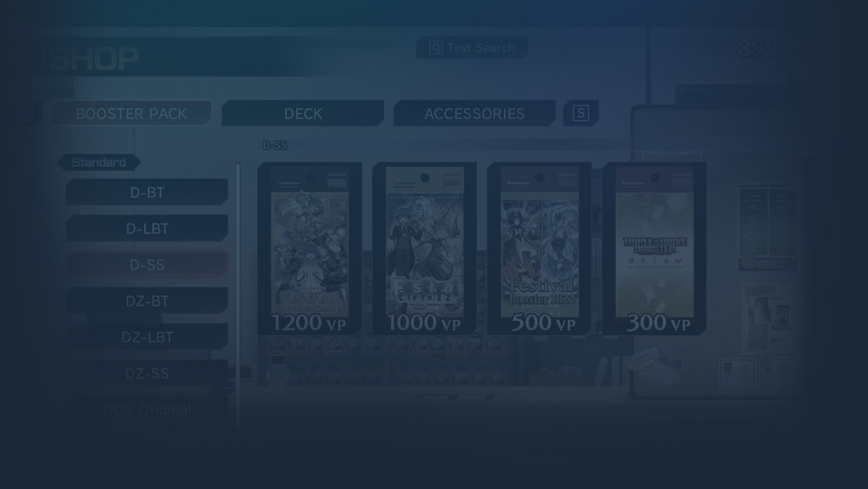
Task: Click the S key icon after Accessories
Action: 581,113
